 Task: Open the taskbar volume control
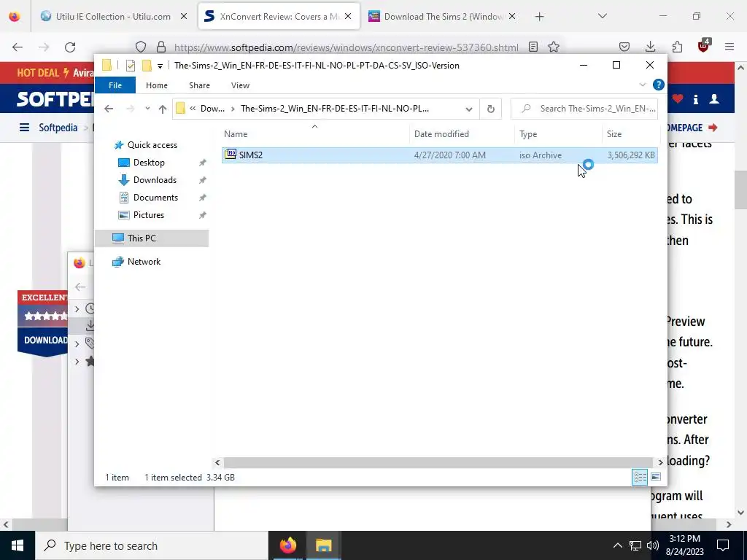point(653,545)
